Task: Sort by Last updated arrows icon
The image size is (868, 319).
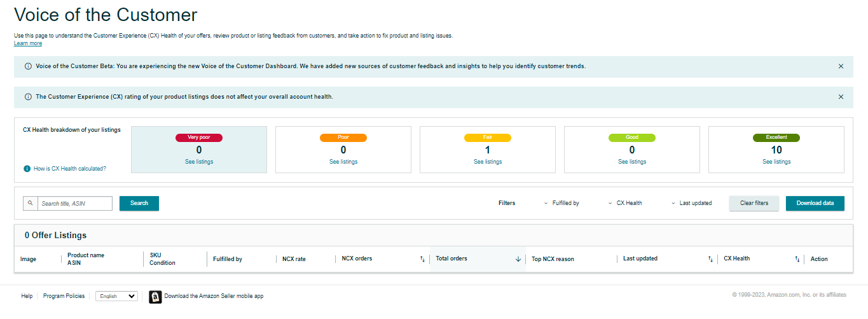Action: pos(710,259)
